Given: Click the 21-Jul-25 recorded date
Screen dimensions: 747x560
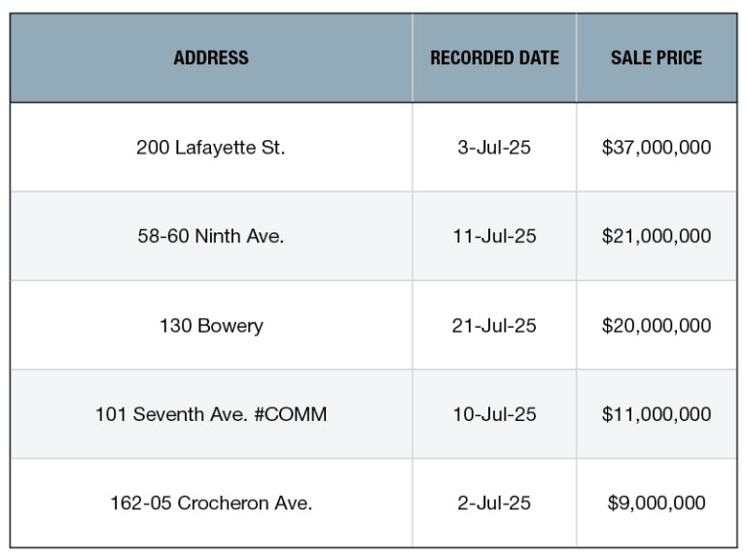Looking at the screenshot, I should 494,326.
